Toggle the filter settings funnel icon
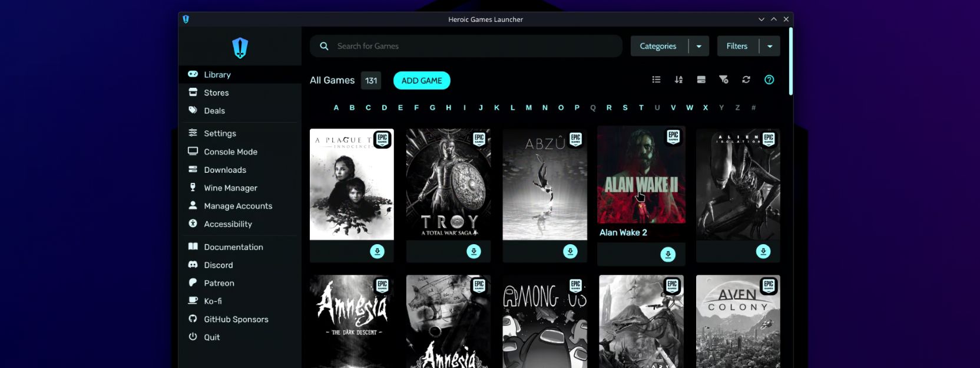The image size is (980, 368). pyautogui.click(x=724, y=80)
